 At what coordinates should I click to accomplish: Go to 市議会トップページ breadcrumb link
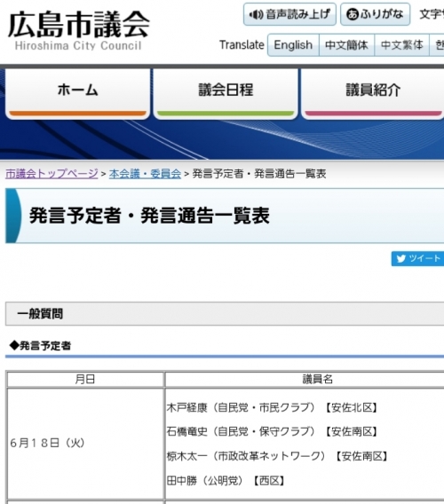tap(52, 174)
